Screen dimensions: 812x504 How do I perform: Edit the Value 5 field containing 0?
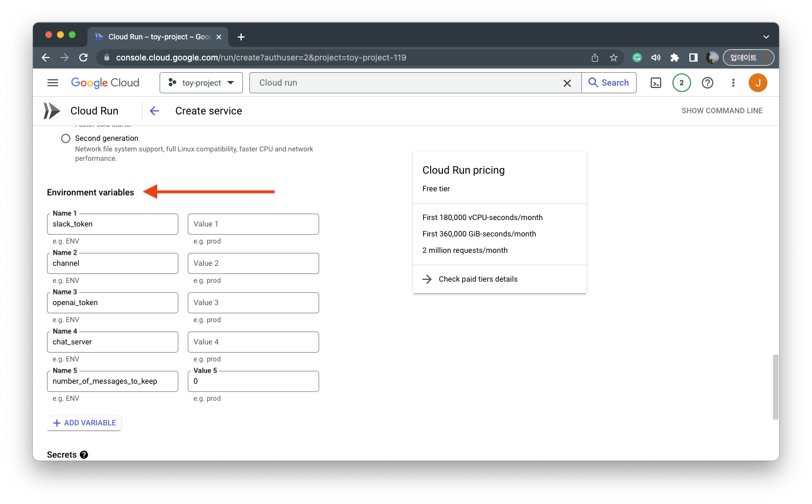pyautogui.click(x=253, y=381)
